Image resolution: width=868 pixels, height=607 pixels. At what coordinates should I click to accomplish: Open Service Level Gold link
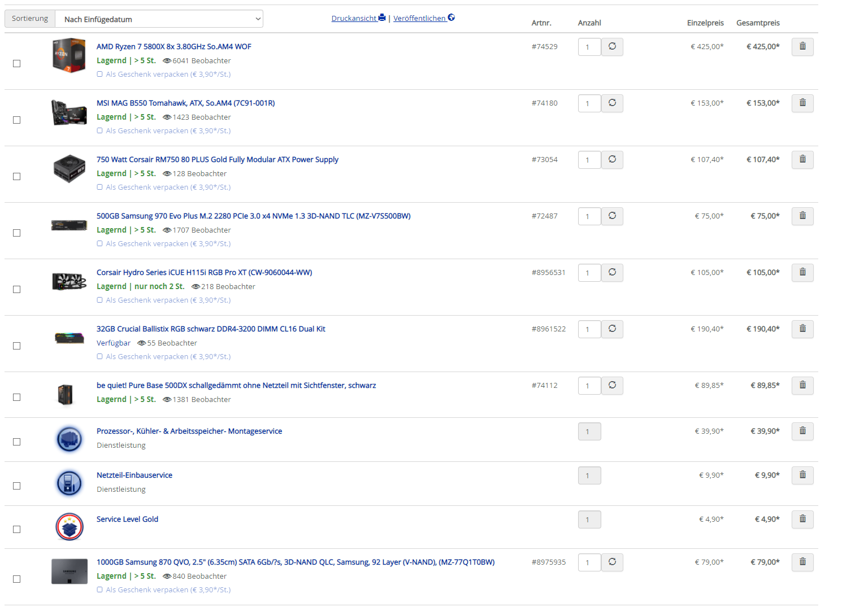coord(128,519)
